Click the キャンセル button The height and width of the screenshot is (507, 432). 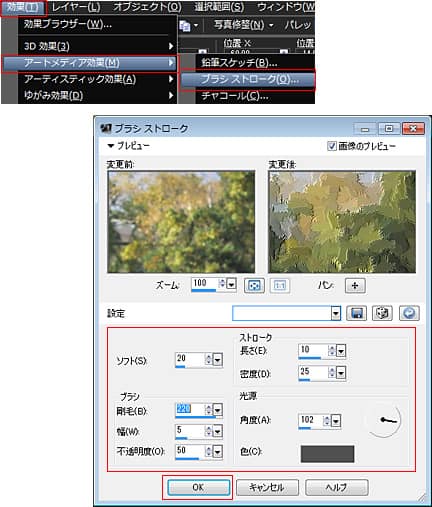267,487
